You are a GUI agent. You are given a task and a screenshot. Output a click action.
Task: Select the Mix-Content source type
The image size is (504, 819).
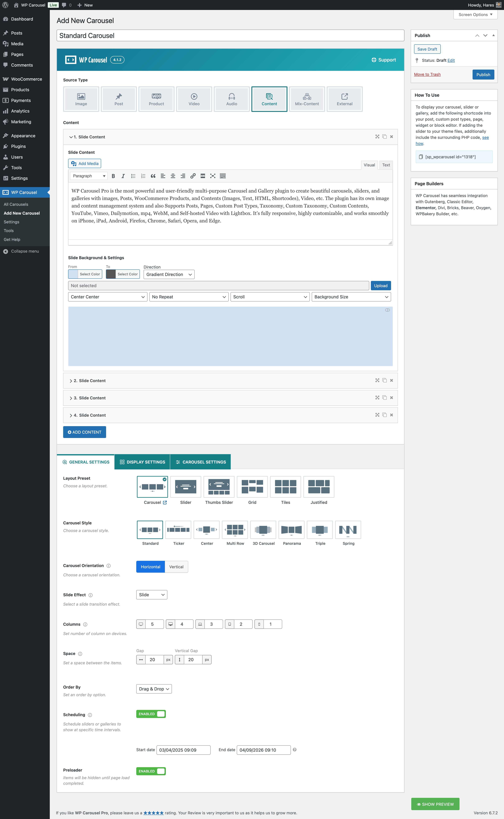pyautogui.click(x=307, y=99)
